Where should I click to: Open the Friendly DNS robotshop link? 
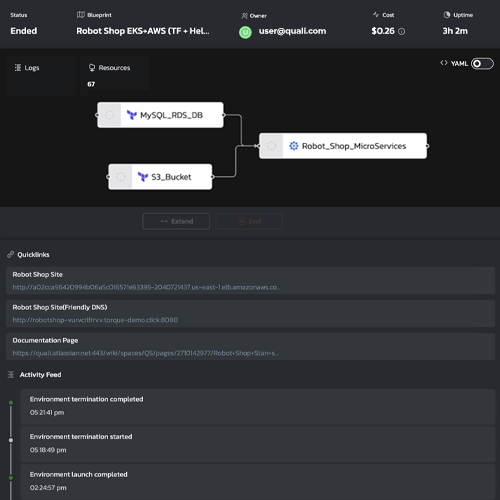95,320
